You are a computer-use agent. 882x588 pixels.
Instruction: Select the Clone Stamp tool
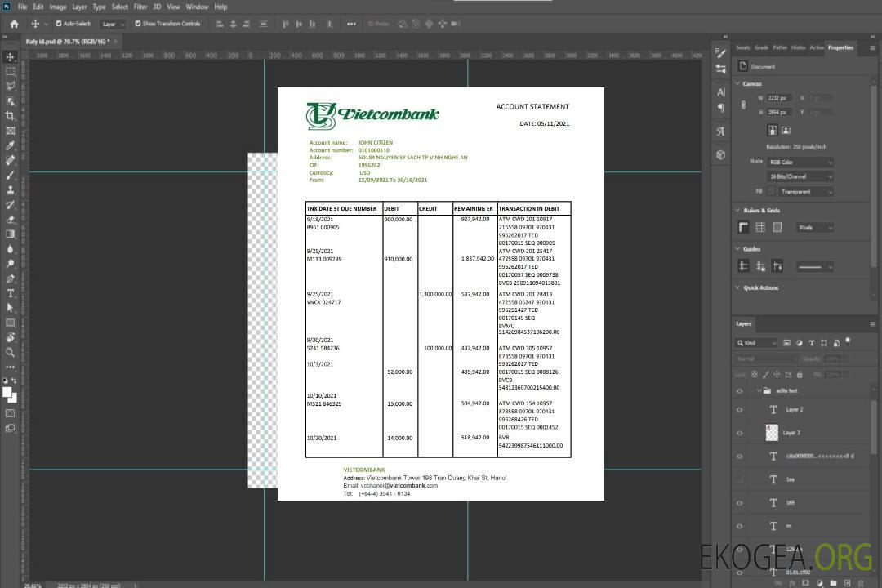10,190
